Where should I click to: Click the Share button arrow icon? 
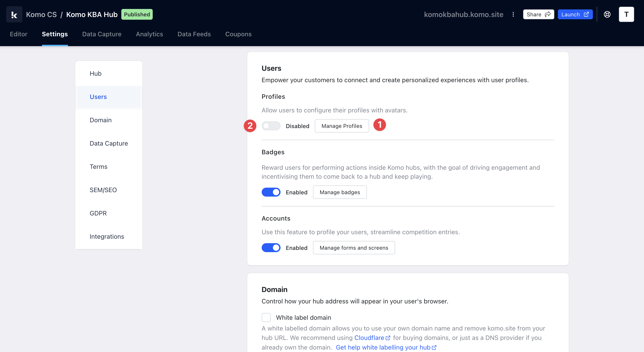point(548,15)
